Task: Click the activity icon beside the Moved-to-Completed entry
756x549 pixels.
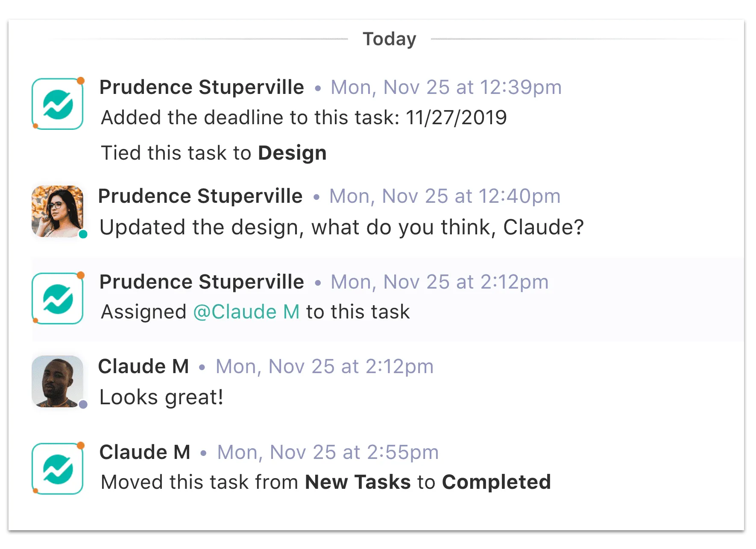Action: [58, 469]
